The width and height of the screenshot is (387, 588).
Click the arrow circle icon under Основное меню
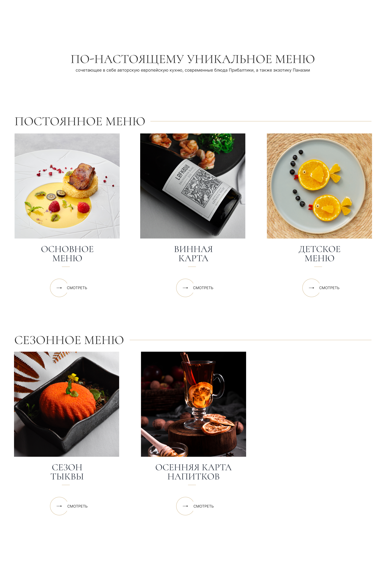pyautogui.click(x=59, y=288)
